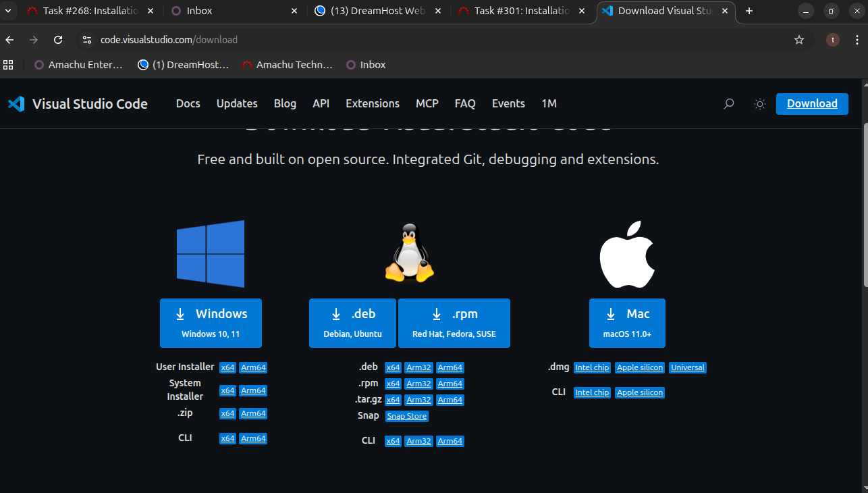Click the blue Download button in header
This screenshot has width=868, height=493.
[x=812, y=103]
